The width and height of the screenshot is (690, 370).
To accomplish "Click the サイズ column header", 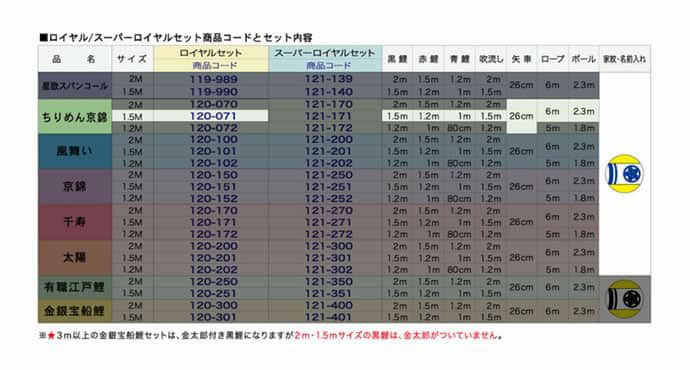I will point(132,59).
